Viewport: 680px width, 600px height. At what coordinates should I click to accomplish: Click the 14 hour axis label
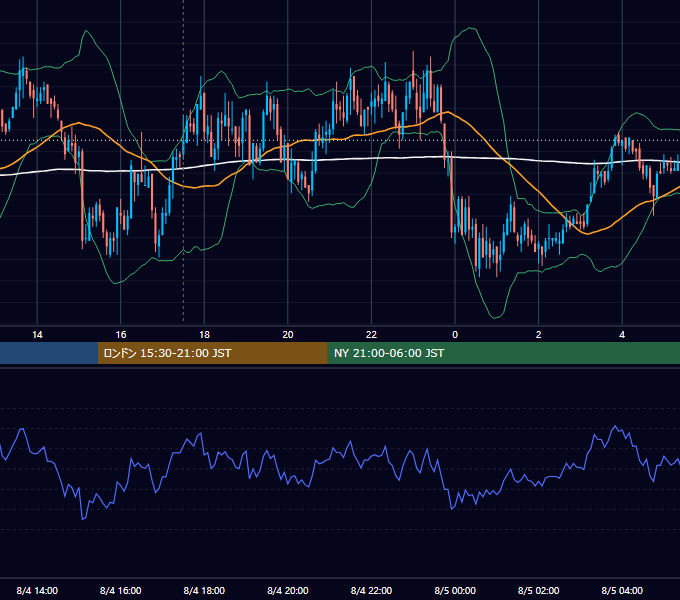click(37, 335)
